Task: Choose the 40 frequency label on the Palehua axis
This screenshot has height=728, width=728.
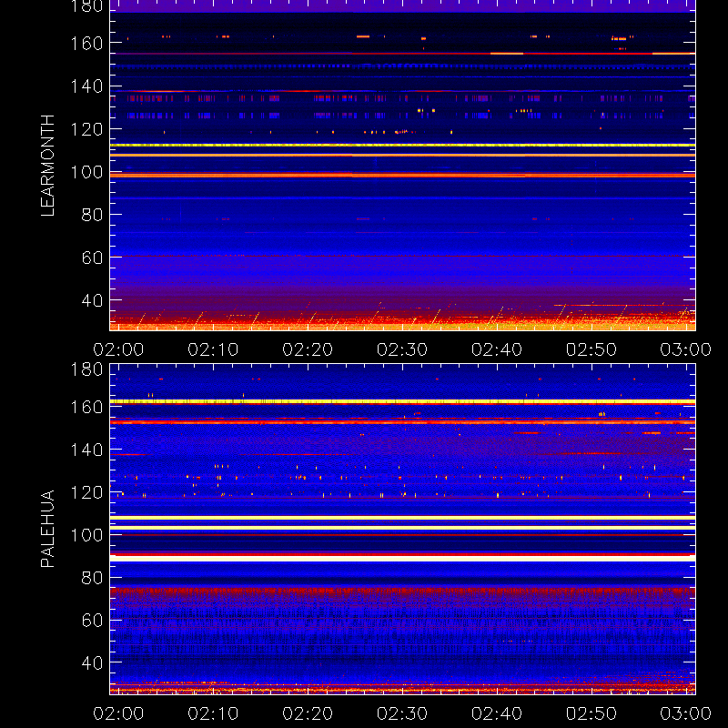Action: click(92, 663)
